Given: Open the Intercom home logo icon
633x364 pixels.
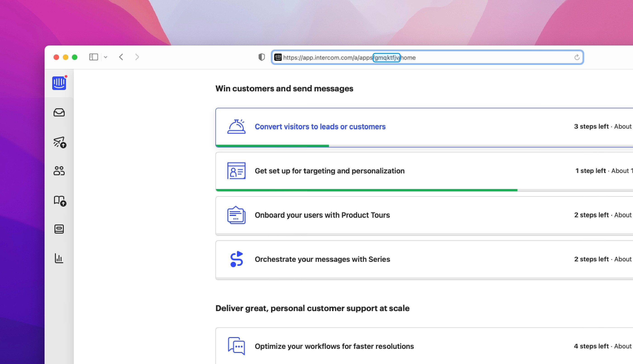Looking at the screenshot, I should click(59, 83).
